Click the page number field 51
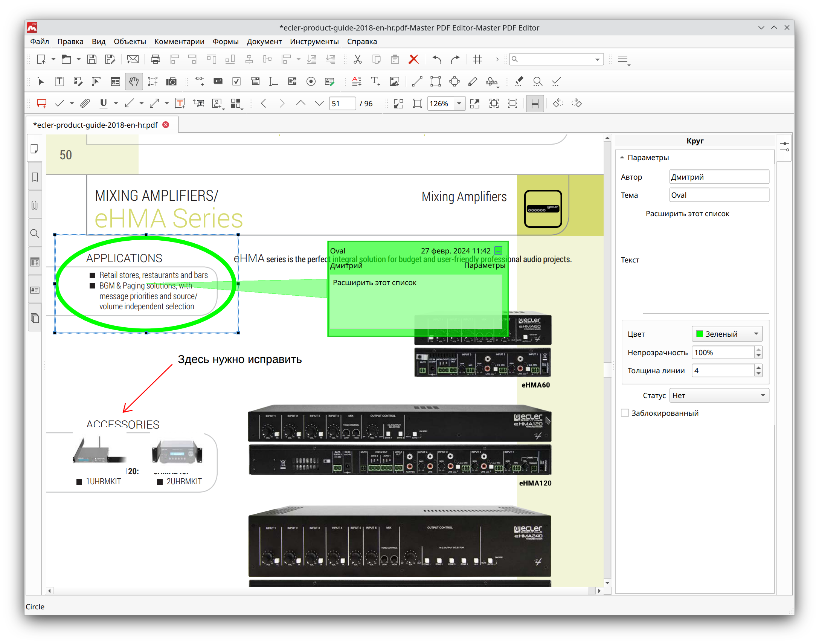Image resolution: width=819 pixels, height=644 pixels. 342,103
